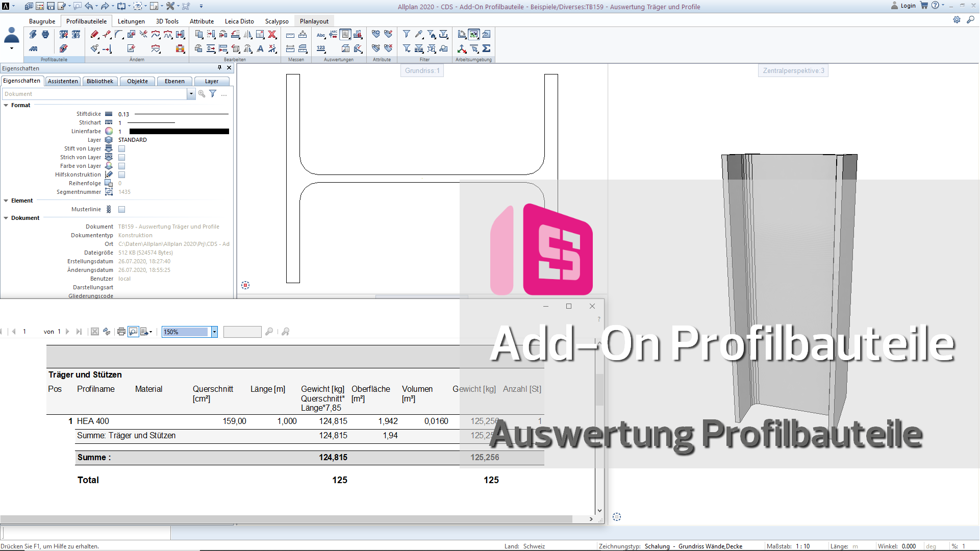Open the shopping cart icon in title bar
980x551 pixels.
[x=924, y=6]
